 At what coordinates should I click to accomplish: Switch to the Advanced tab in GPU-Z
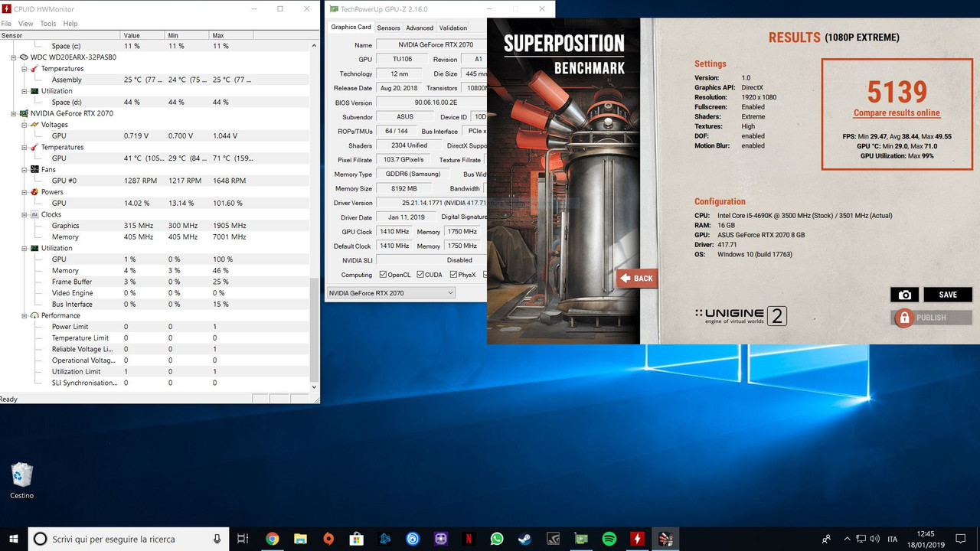click(420, 28)
